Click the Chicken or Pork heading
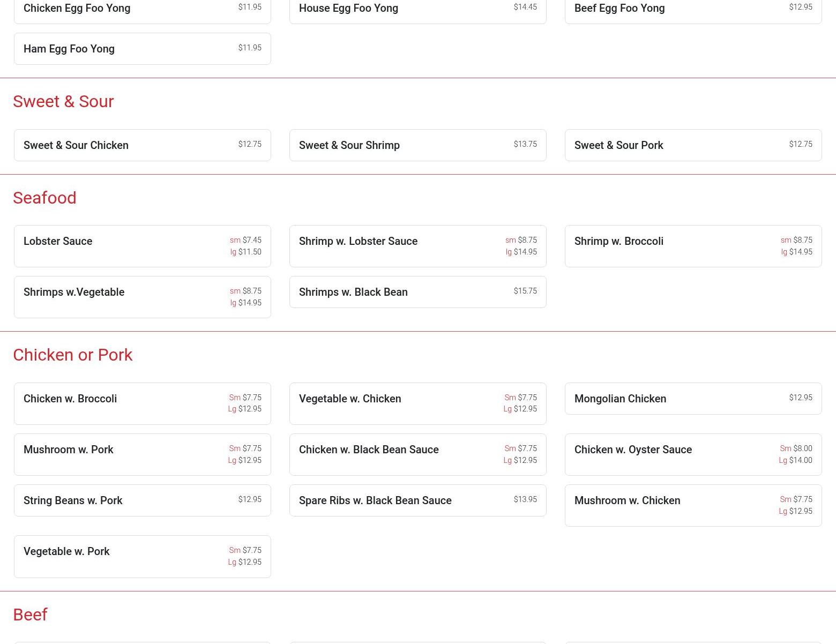The width and height of the screenshot is (836, 644). 72,355
